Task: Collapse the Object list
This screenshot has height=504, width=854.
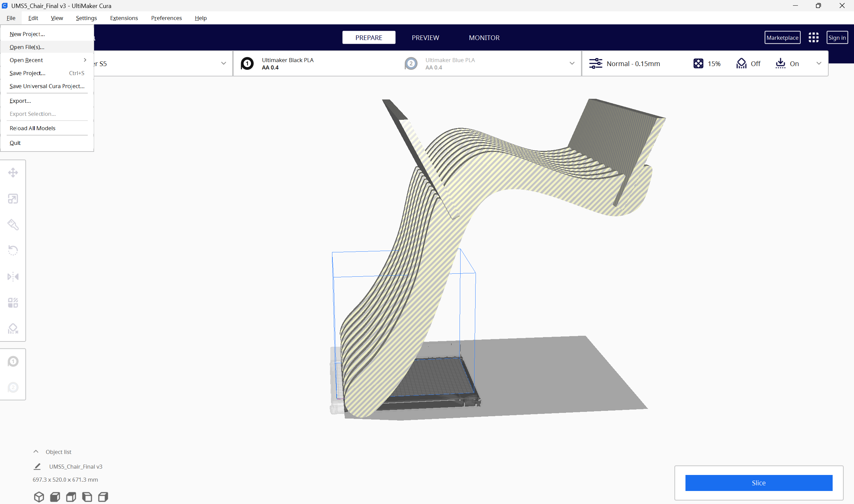Action: (x=36, y=452)
